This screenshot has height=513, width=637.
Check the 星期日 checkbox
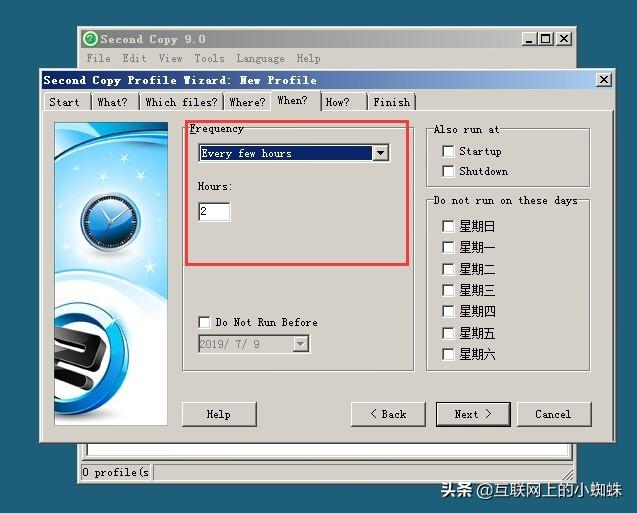pos(448,226)
